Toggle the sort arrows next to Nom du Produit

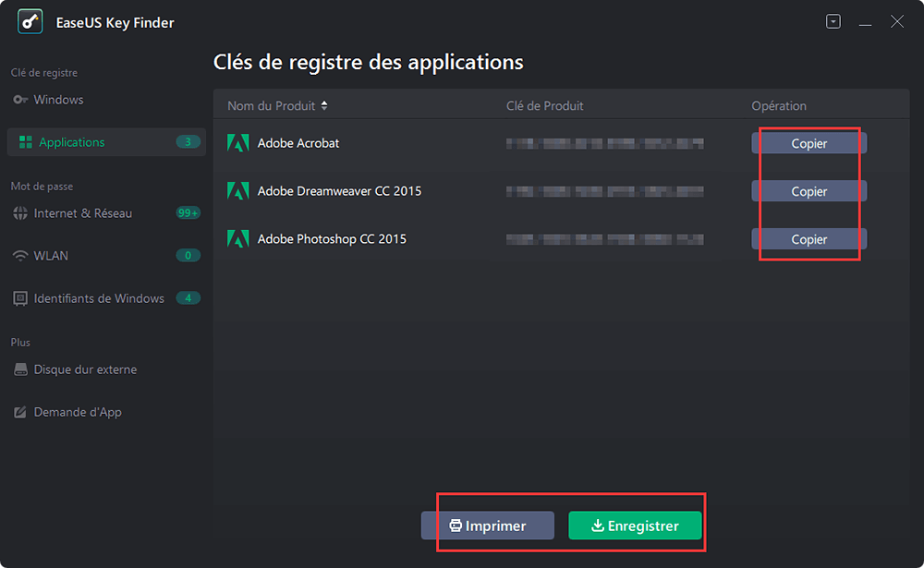tap(324, 106)
